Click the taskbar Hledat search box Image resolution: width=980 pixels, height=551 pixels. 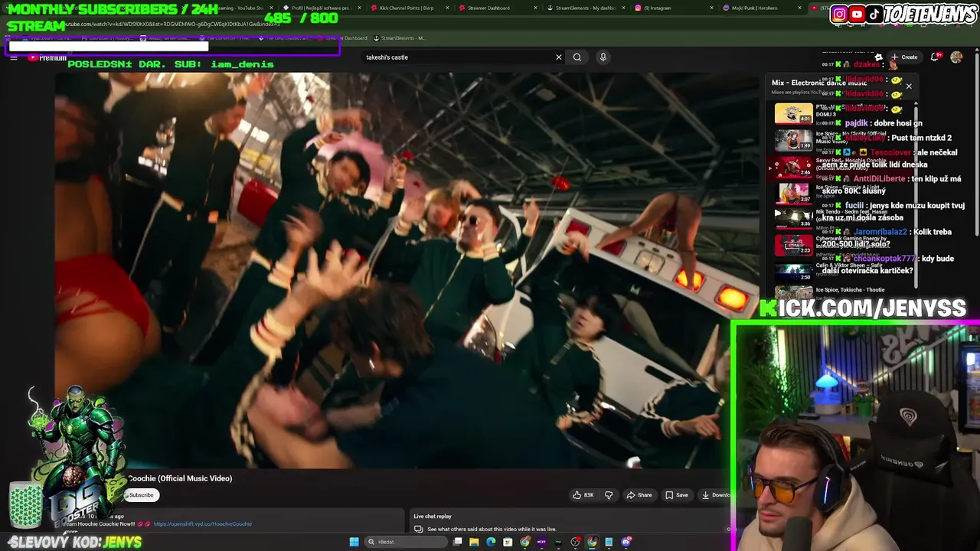406,542
